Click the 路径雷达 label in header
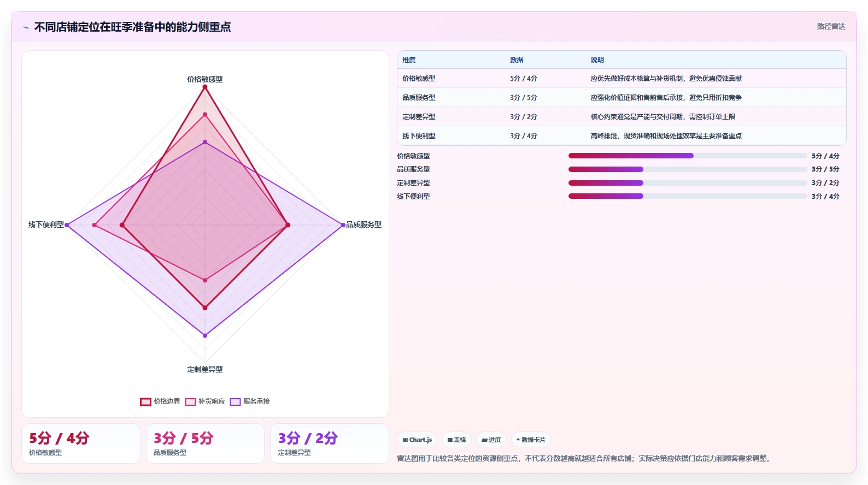Viewport: 868px width, 485px height. (x=831, y=26)
